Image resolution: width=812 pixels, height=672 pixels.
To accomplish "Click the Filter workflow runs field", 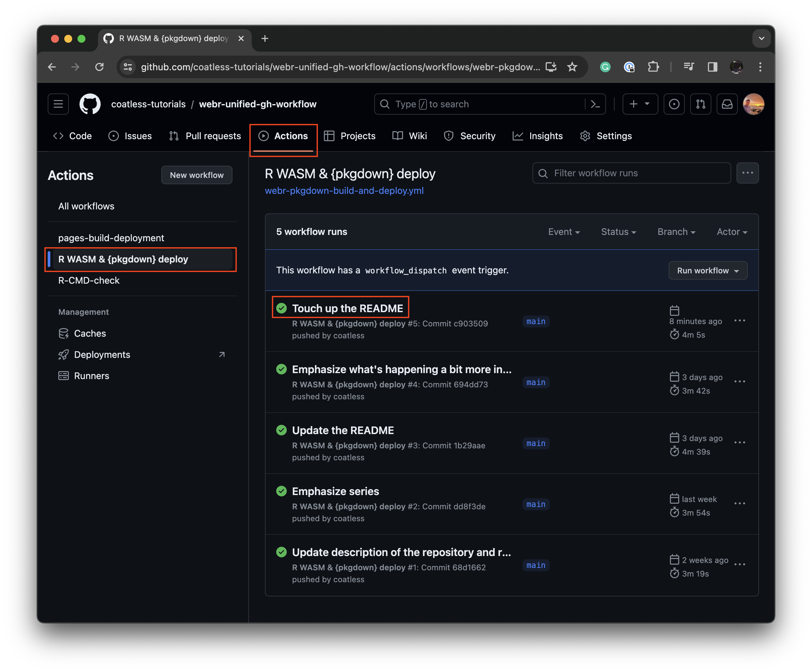I will pos(632,173).
